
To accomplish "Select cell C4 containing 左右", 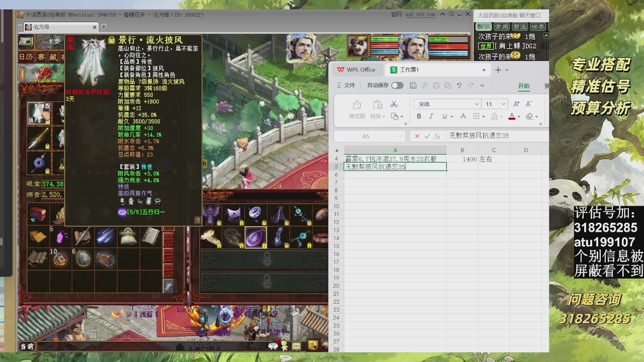I will pyautogui.click(x=494, y=159).
